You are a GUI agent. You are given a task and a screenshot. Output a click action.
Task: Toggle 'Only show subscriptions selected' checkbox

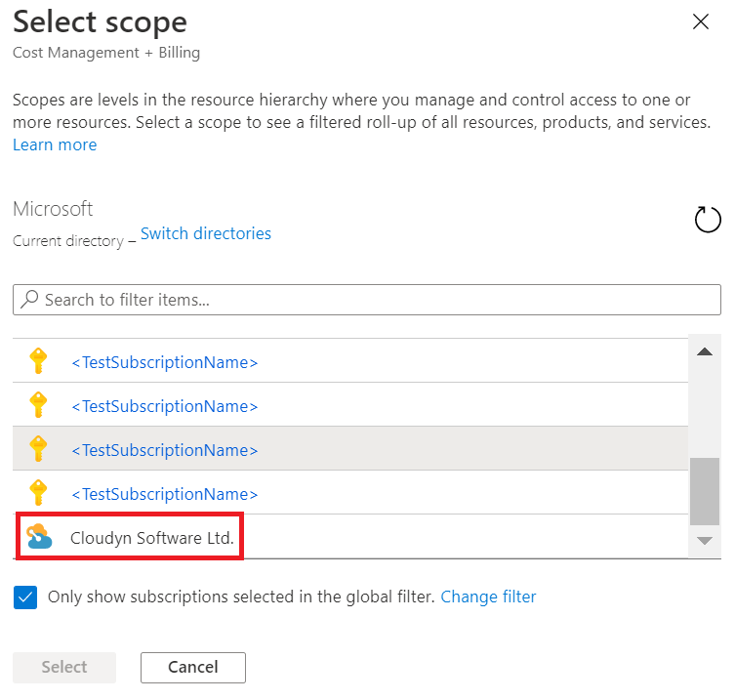click(x=25, y=597)
